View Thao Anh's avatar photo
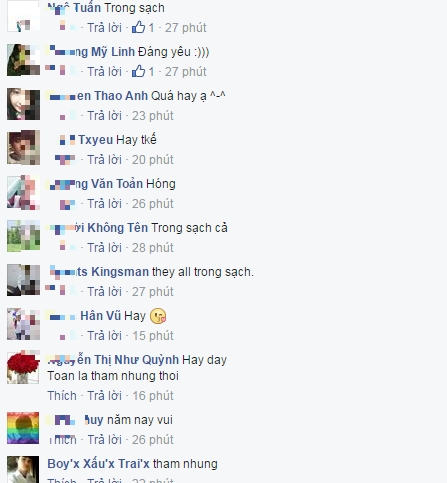This screenshot has width=447, height=483. pyautogui.click(x=23, y=104)
